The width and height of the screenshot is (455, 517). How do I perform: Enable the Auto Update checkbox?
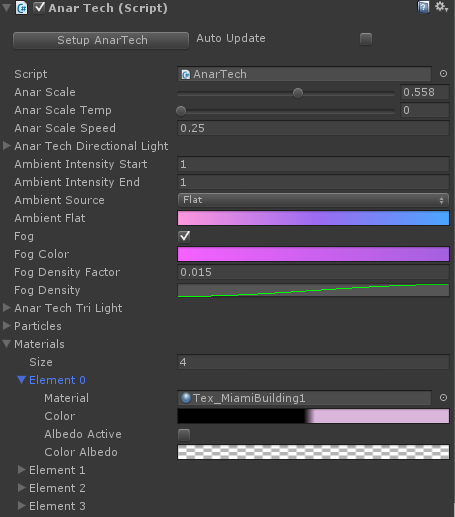click(366, 39)
